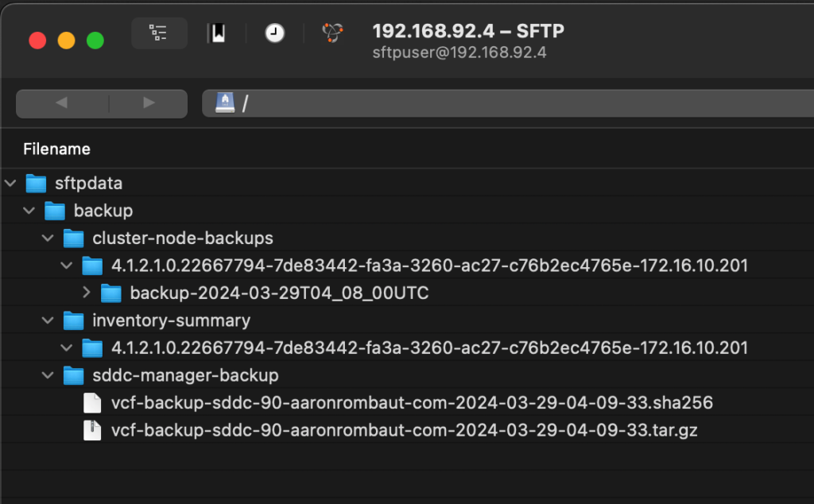Click the sha256 document file icon
Image resolution: width=814 pixels, height=504 pixels.
coord(93,403)
